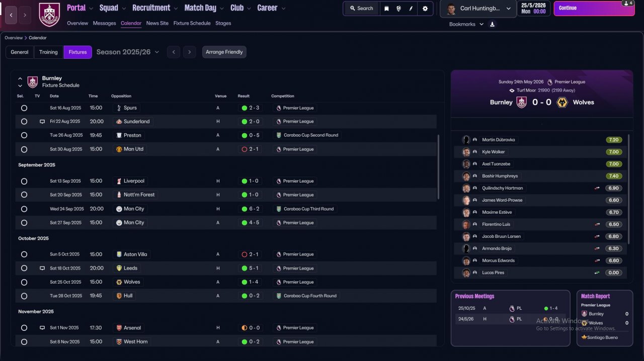Viewport: 644px width, 361px height.
Task: Click the Burnley club crest in header
Action: coord(49,14)
